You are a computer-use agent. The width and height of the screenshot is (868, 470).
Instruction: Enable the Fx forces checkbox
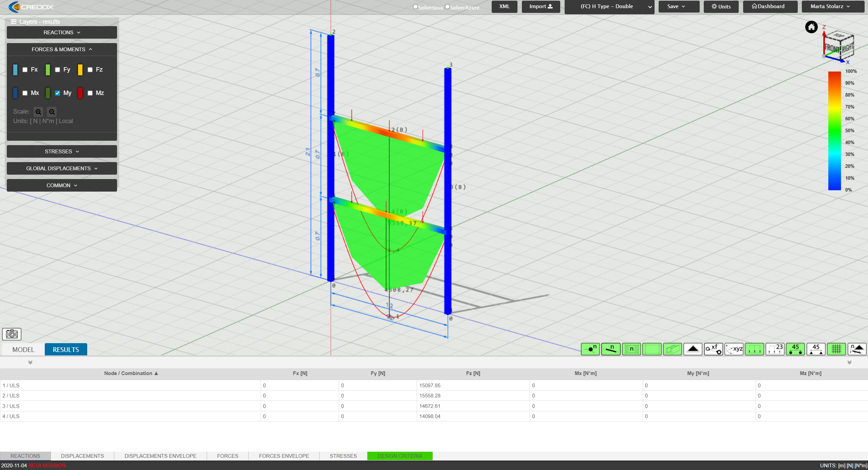(x=25, y=70)
